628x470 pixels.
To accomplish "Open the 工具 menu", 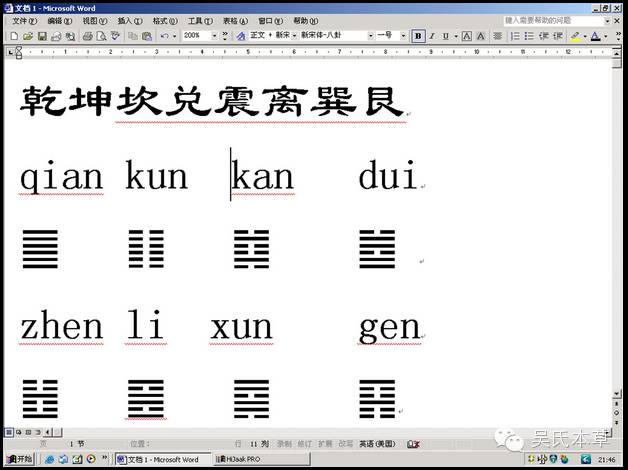I will tap(200, 21).
